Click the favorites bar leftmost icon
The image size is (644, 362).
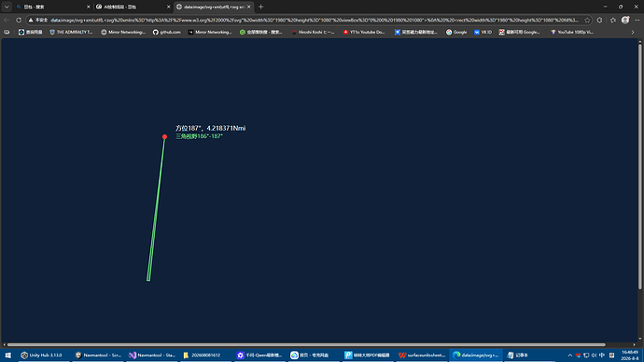pos(7,32)
